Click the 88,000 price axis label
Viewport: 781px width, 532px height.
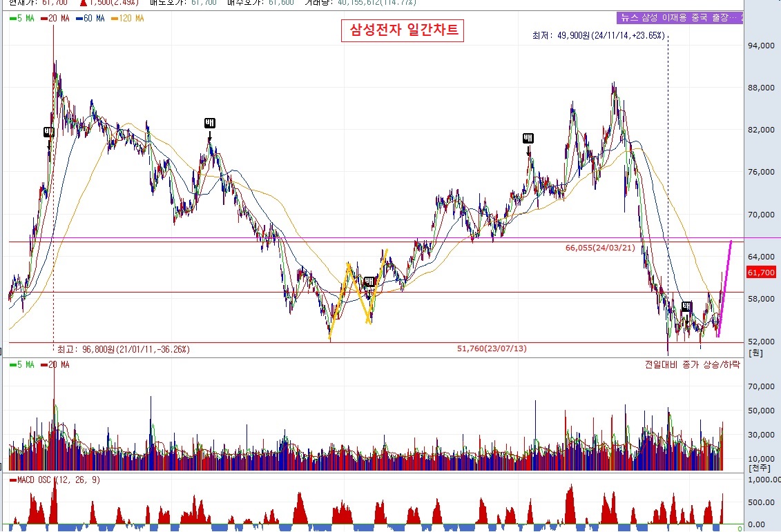pos(762,88)
